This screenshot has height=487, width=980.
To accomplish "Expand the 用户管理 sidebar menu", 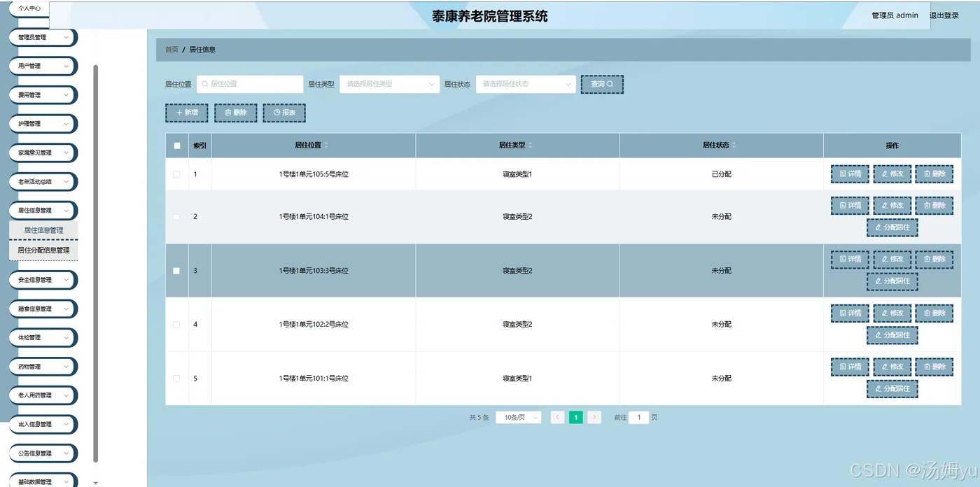I will pyautogui.click(x=43, y=66).
